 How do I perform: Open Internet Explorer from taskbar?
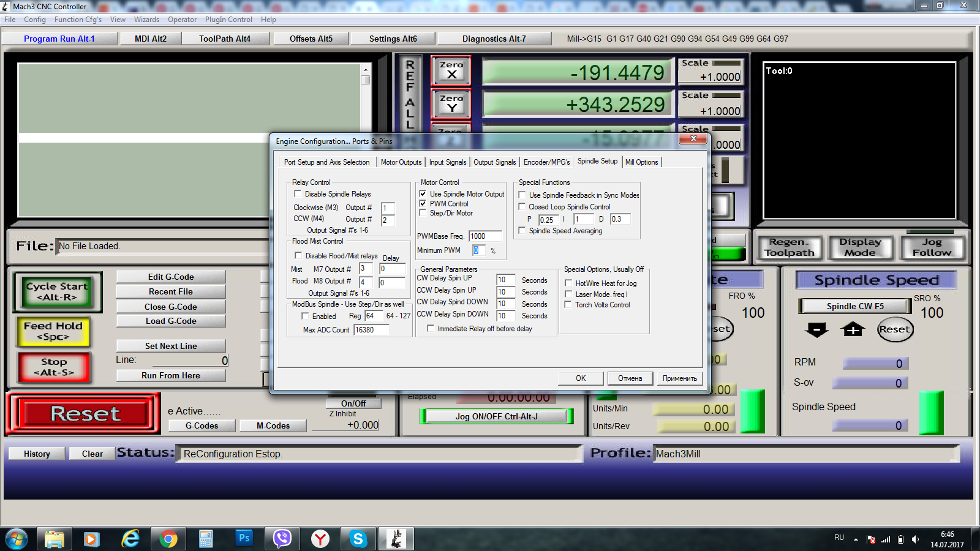(130, 539)
